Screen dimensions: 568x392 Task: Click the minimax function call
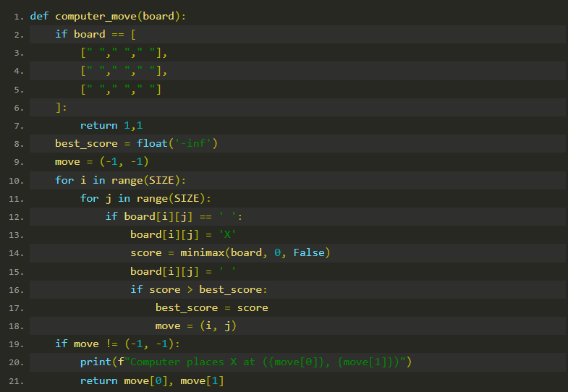tap(202, 252)
